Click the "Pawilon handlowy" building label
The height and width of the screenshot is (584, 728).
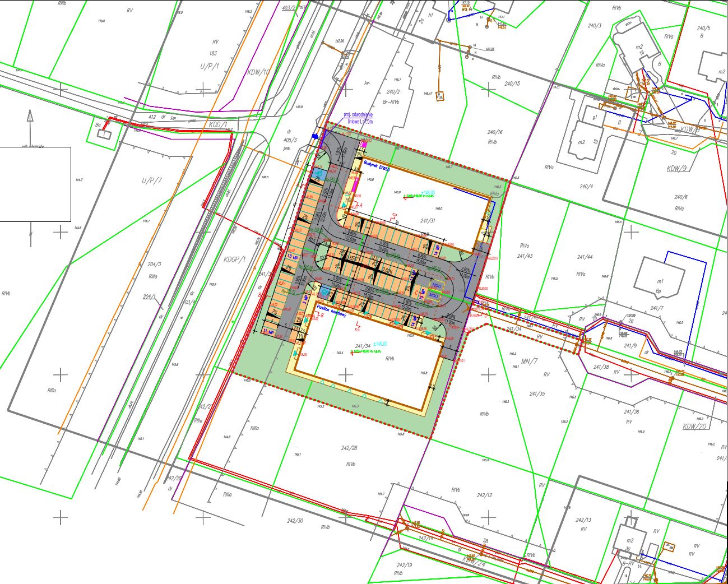pyautogui.click(x=332, y=310)
